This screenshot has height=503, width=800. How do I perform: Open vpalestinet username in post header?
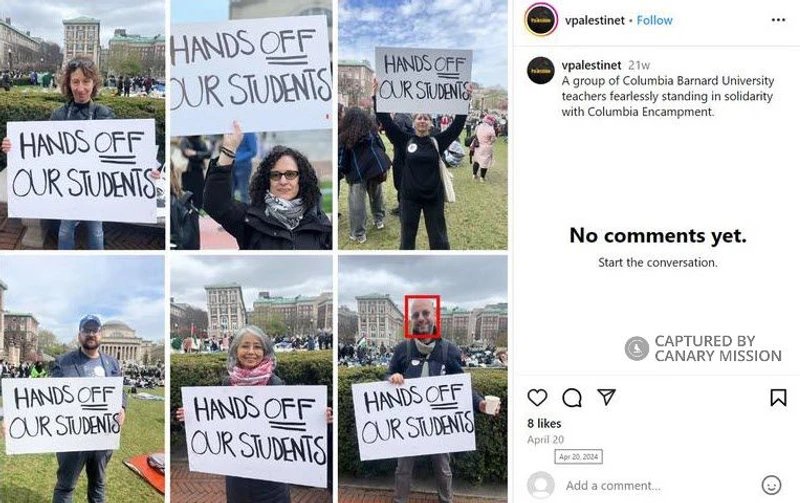(594, 20)
